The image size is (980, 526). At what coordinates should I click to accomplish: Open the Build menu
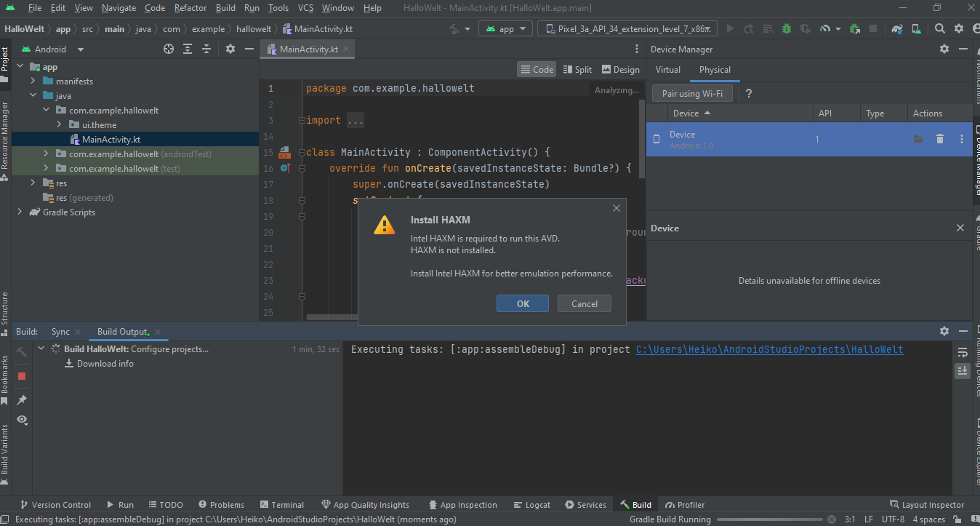tap(225, 8)
